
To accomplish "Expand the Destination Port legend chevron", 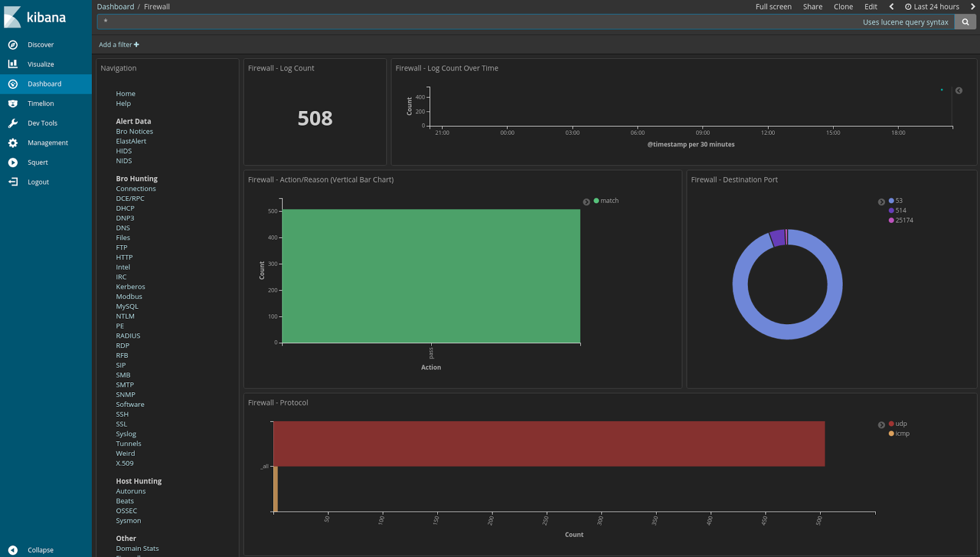I will (x=882, y=200).
